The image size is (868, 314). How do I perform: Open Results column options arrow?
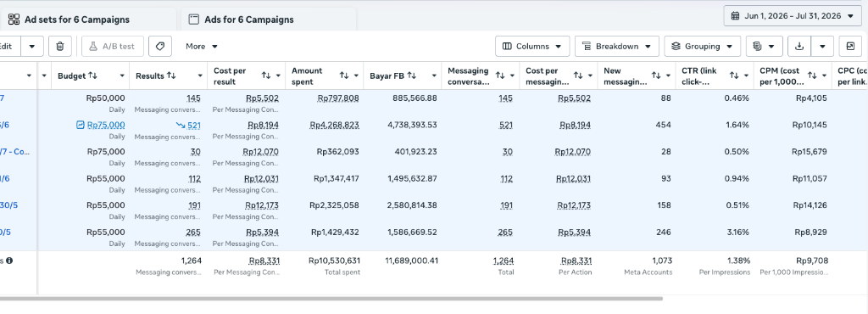(200, 76)
